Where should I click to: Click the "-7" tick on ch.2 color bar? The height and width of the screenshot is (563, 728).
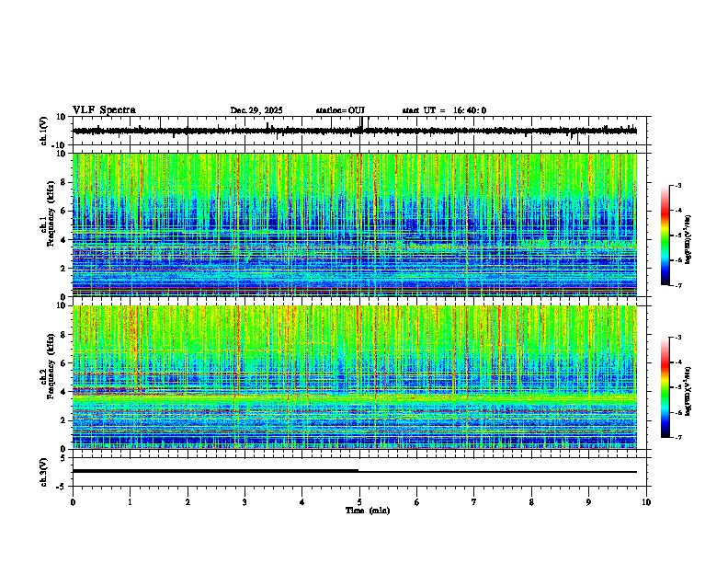click(x=677, y=437)
